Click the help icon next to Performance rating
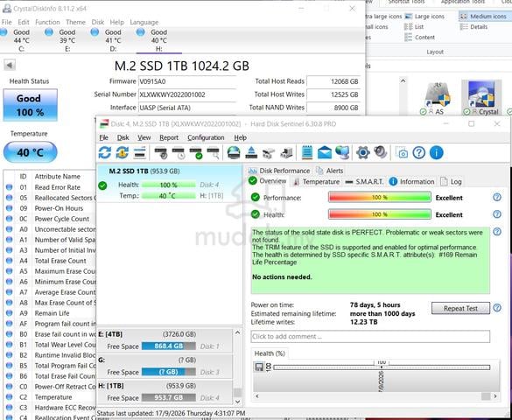 [496, 197]
